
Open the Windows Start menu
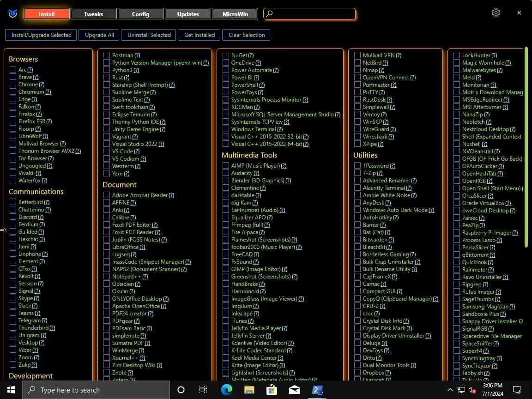click(11, 390)
